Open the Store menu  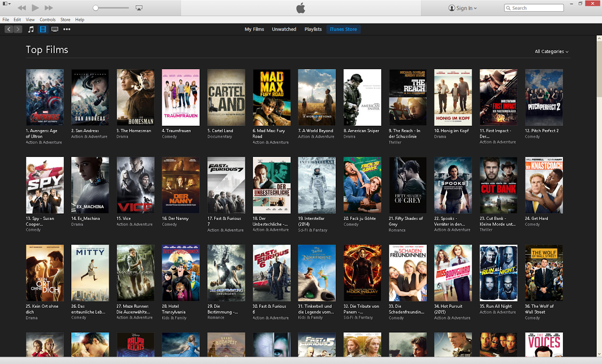pyautogui.click(x=65, y=20)
